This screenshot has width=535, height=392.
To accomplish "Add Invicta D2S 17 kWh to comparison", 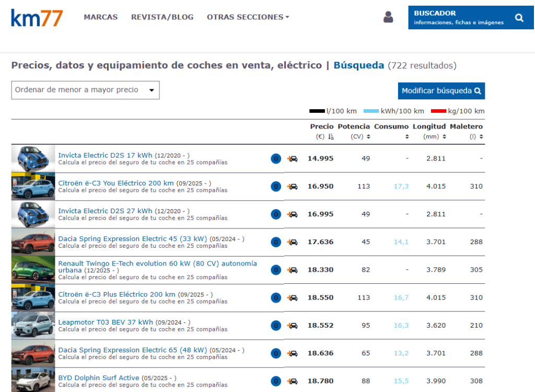I will click(293, 159).
